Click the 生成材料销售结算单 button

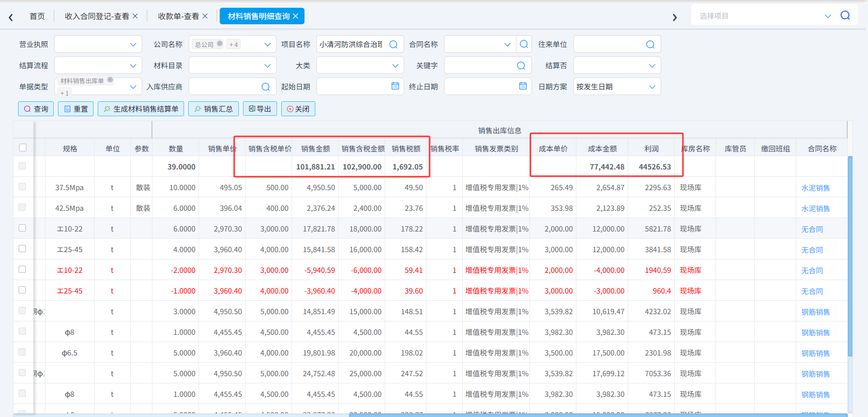141,109
